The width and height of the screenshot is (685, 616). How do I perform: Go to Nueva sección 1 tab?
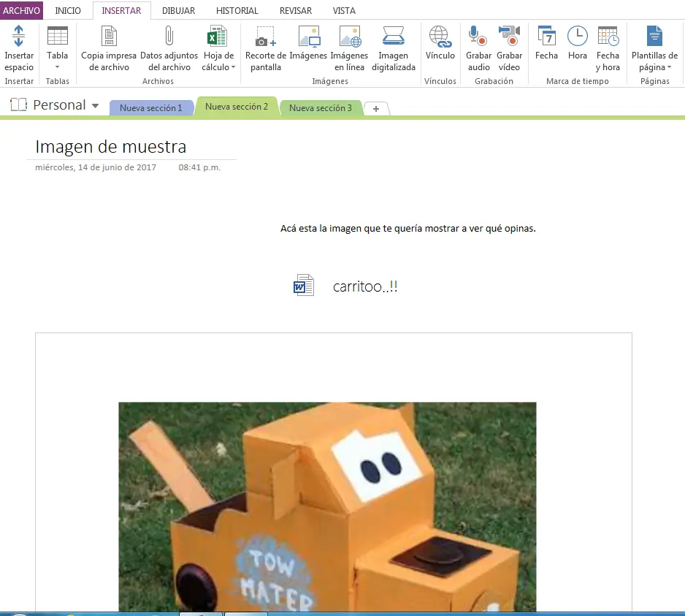tap(150, 108)
